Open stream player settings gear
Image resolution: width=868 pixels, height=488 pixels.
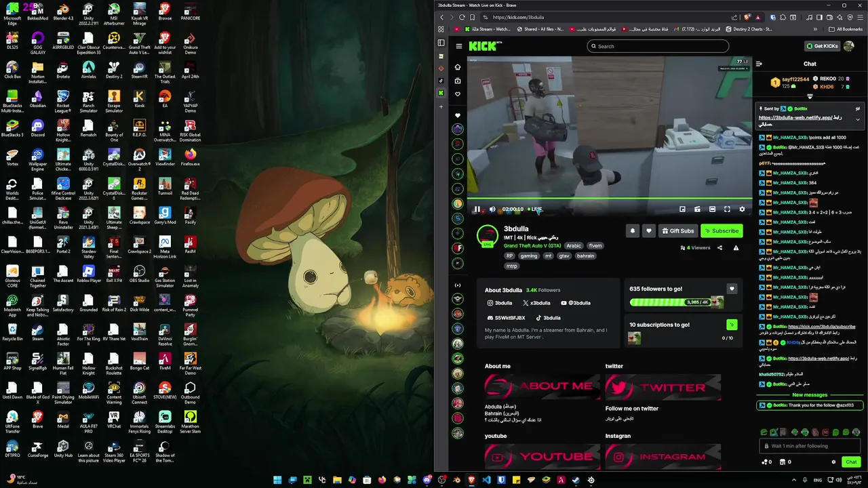[x=742, y=209]
